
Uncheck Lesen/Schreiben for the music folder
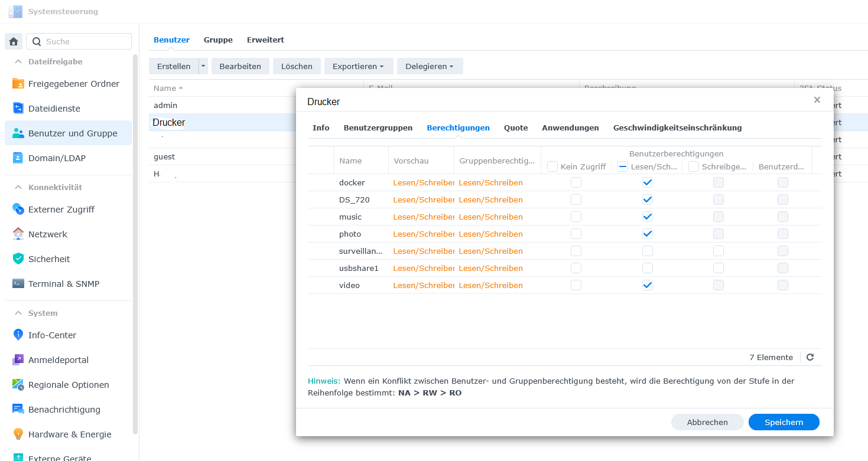click(647, 216)
